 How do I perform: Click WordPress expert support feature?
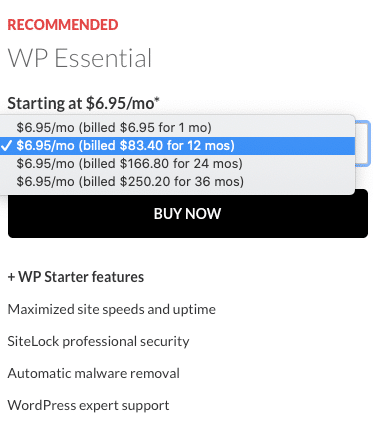click(x=88, y=405)
